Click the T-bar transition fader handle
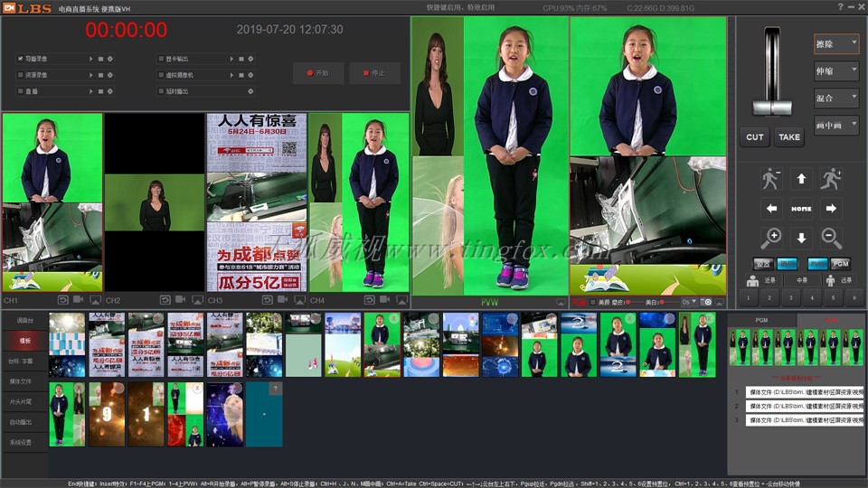This screenshot has height=488, width=868. pos(771,106)
